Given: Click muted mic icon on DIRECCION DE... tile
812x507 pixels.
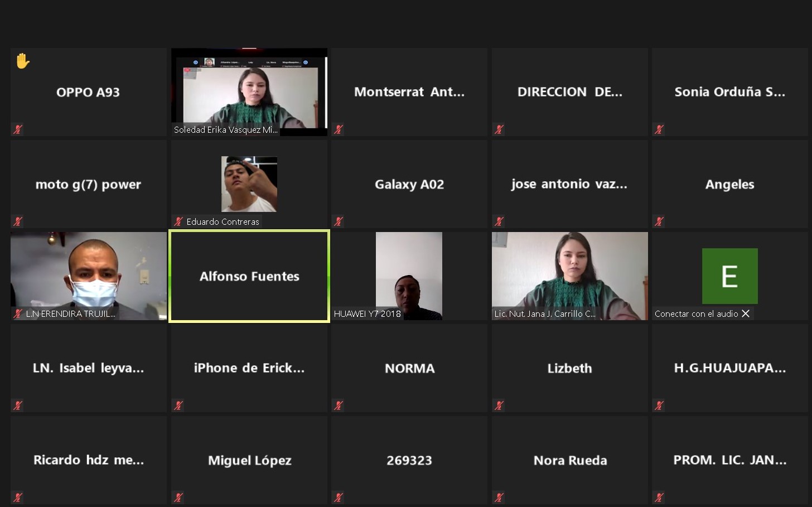Looking at the screenshot, I should pos(499,129).
